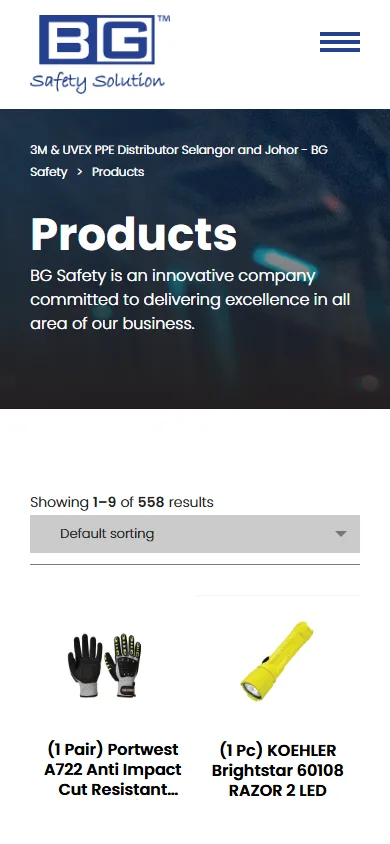Image resolution: width=390 pixels, height=844 pixels.
Task: Click the sorting dropdown arrow triangle
Action: pos(341,534)
